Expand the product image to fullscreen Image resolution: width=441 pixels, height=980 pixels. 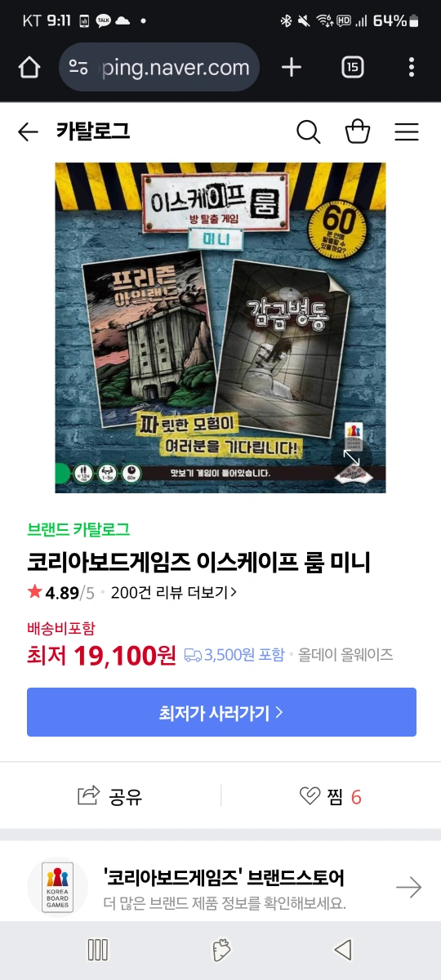[352, 458]
